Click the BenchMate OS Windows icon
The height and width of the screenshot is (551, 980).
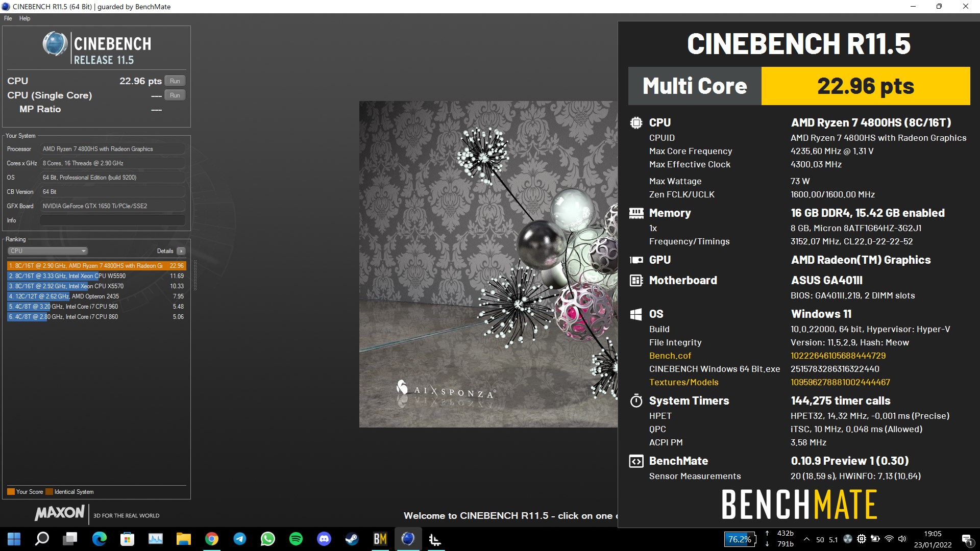click(x=636, y=314)
